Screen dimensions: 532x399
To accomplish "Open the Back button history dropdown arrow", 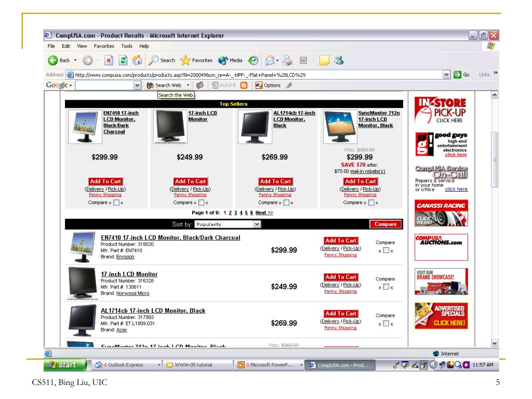I will tap(75, 60).
